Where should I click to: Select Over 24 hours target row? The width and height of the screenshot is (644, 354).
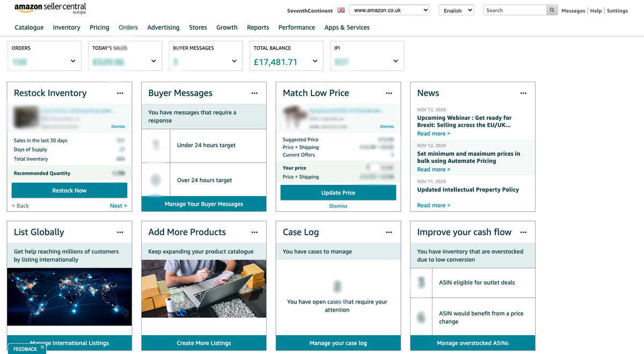point(204,180)
